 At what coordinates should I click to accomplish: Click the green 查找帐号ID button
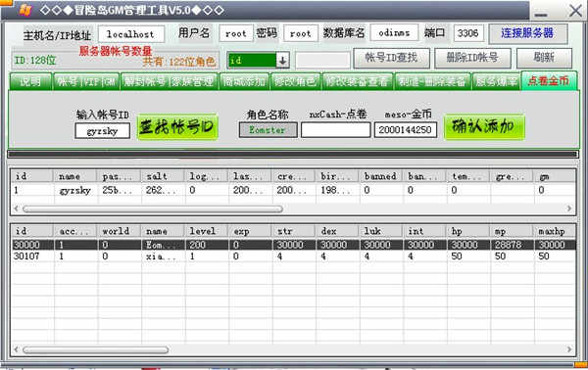pos(177,127)
